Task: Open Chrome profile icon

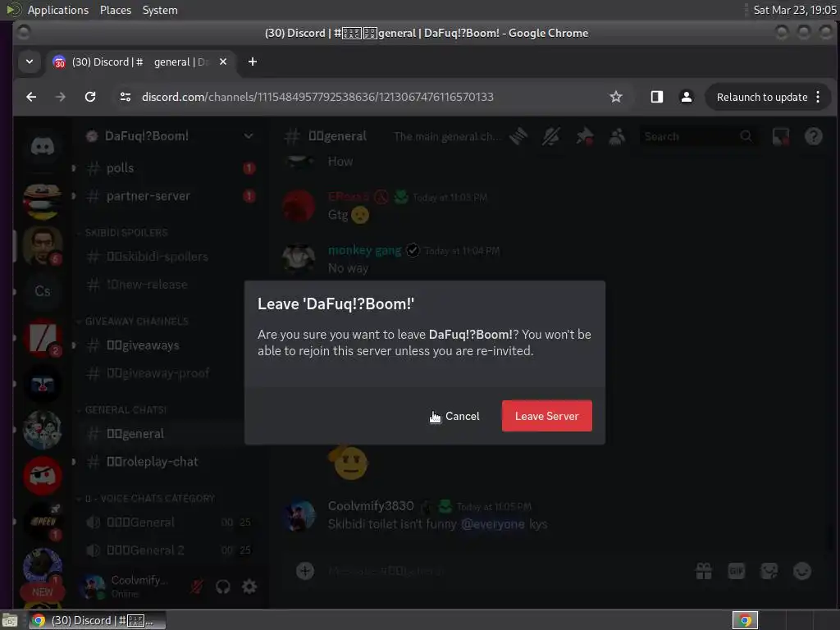Action: (x=687, y=97)
